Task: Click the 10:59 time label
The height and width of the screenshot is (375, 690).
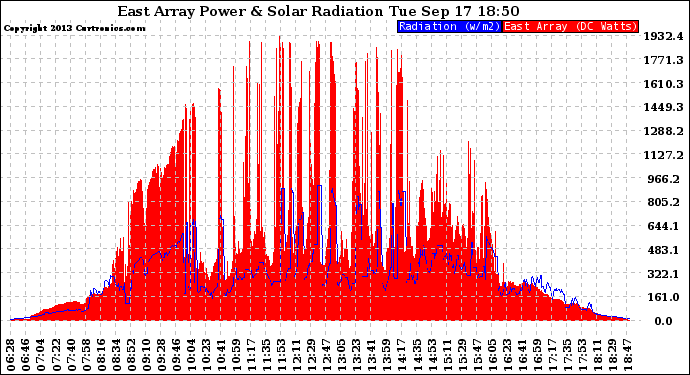Action: tap(237, 354)
